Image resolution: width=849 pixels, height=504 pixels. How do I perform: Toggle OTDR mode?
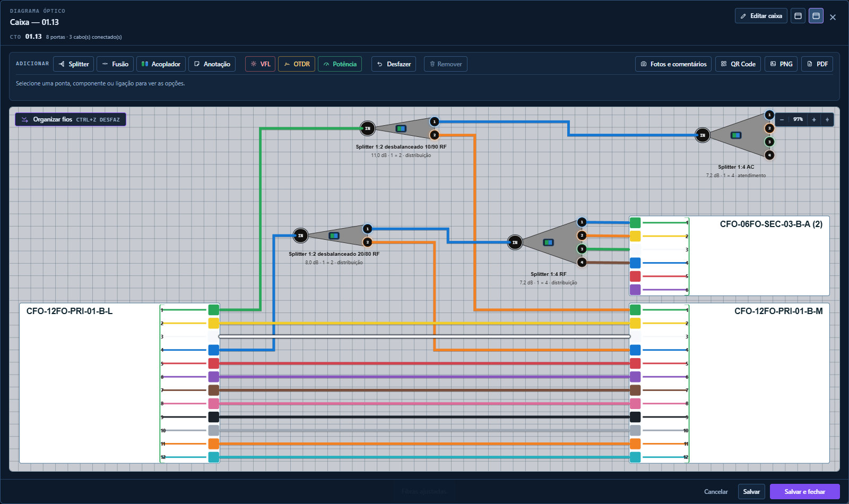[x=297, y=64]
